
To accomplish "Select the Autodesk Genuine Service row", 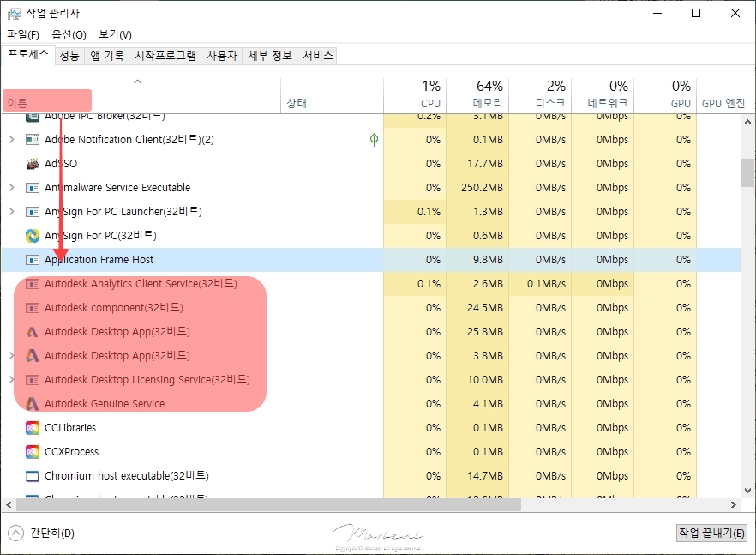I will [x=371, y=403].
